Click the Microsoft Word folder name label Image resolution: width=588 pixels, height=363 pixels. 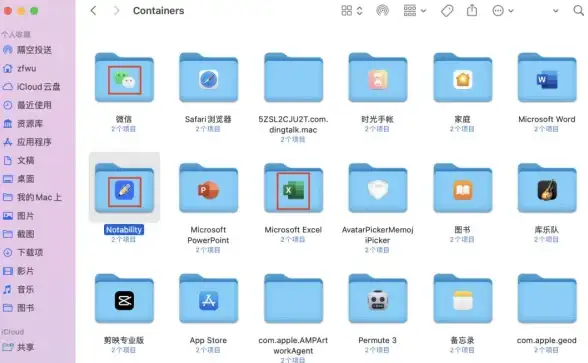(x=547, y=119)
